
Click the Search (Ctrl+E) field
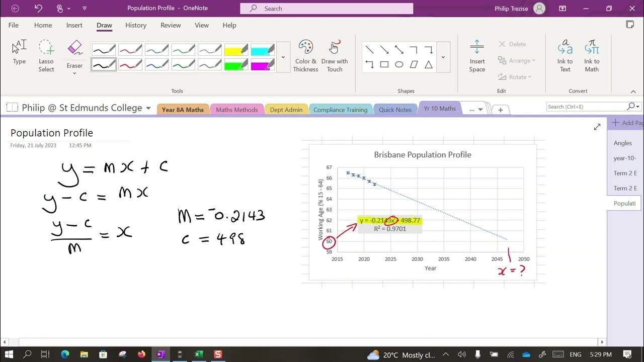point(586,107)
